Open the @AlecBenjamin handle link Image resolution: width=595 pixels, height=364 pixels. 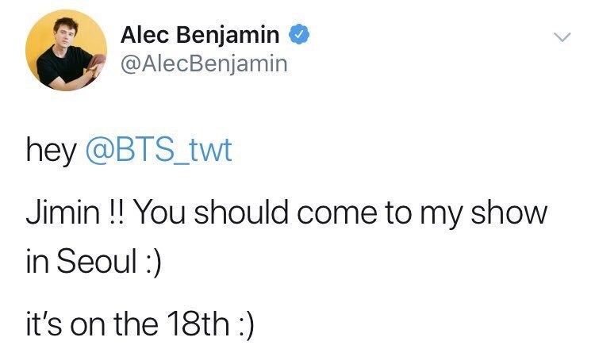point(204,63)
